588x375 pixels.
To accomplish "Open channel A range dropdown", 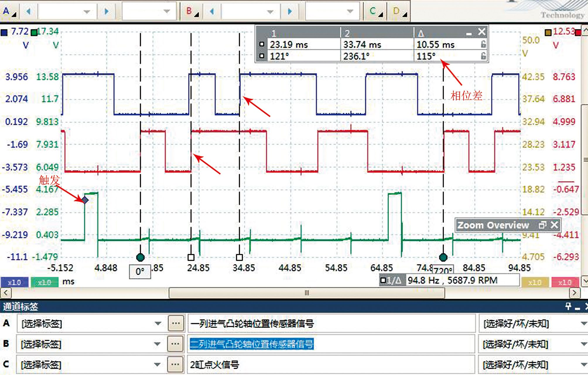I will click(68, 11).
